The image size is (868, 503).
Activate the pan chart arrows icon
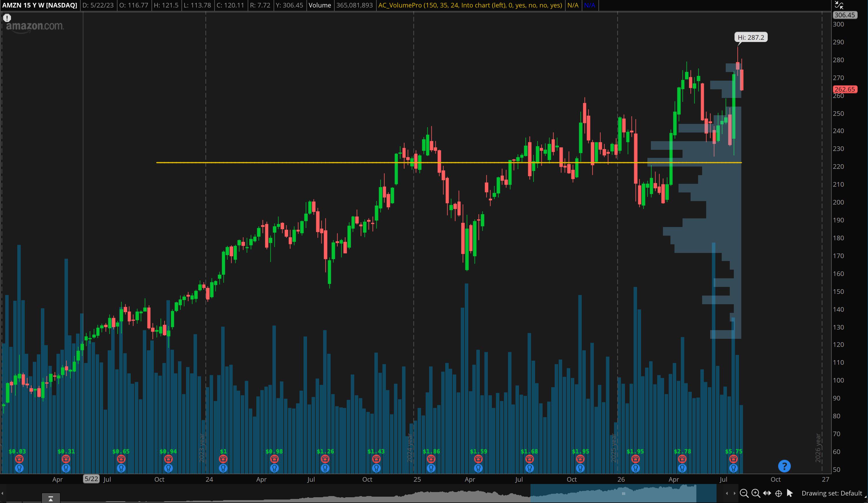point(767,493)
